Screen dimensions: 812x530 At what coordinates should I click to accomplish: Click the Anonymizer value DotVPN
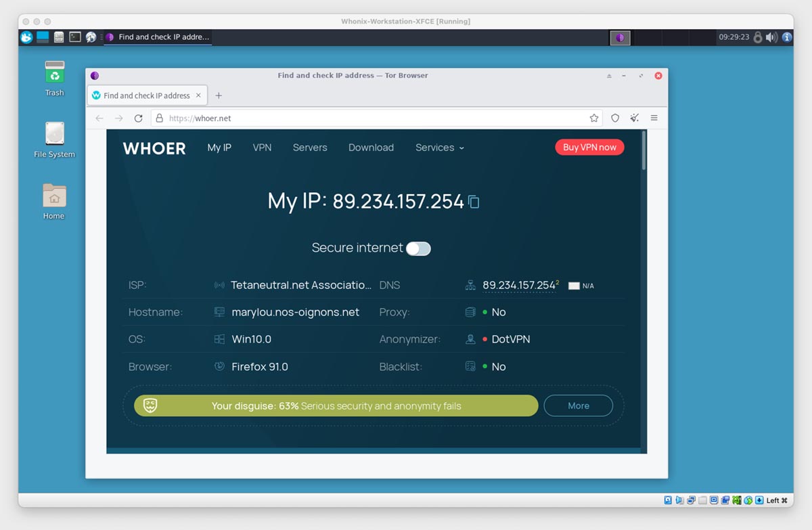click(511, 339)
